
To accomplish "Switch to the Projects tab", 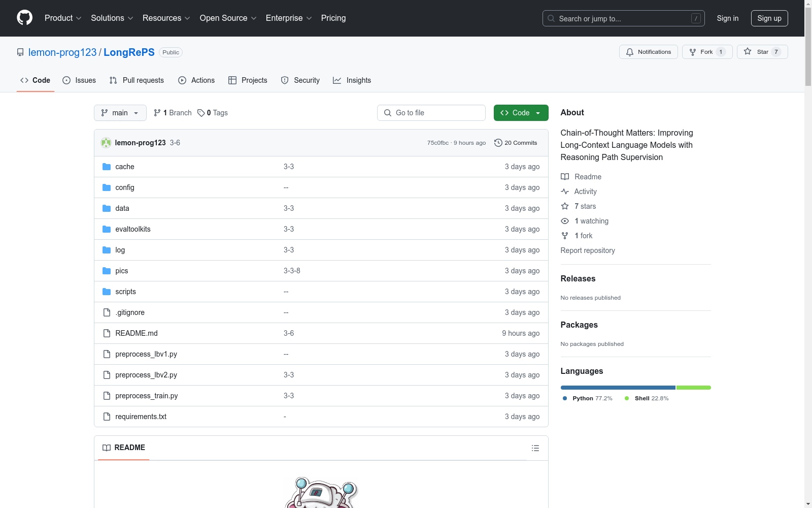I will [x=248, y=80].
